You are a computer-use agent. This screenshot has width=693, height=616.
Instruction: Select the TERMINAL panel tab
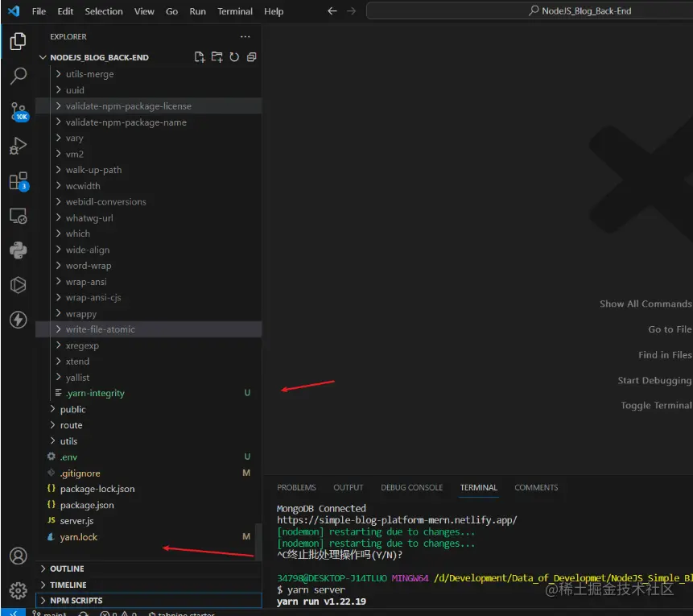click(479, 487)
